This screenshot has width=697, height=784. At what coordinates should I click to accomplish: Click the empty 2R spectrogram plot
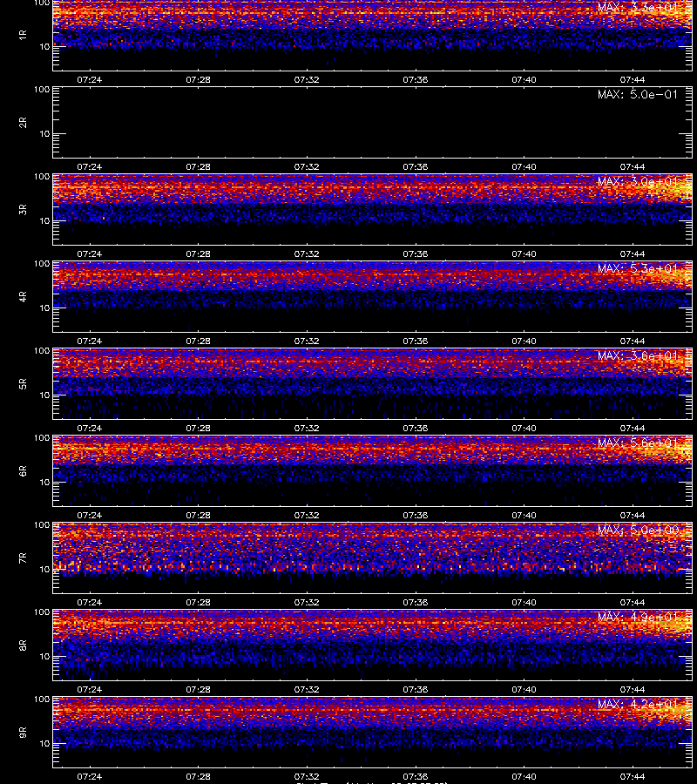372,123
